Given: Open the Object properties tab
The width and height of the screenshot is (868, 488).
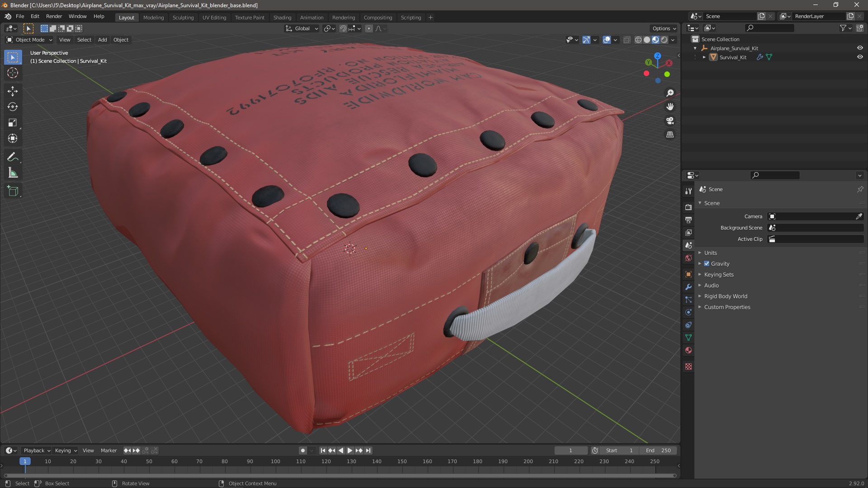Looking at the screenshot, I should (689, 274).
